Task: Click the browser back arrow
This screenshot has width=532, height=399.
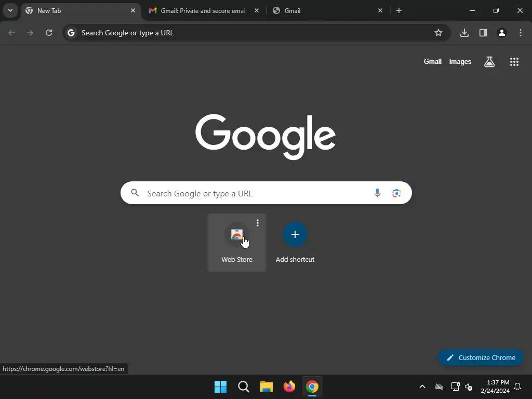Action: pos(11,33)
